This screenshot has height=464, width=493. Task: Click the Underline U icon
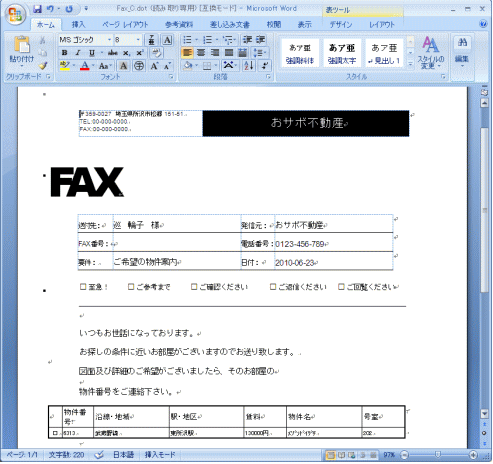pos(92,53)
